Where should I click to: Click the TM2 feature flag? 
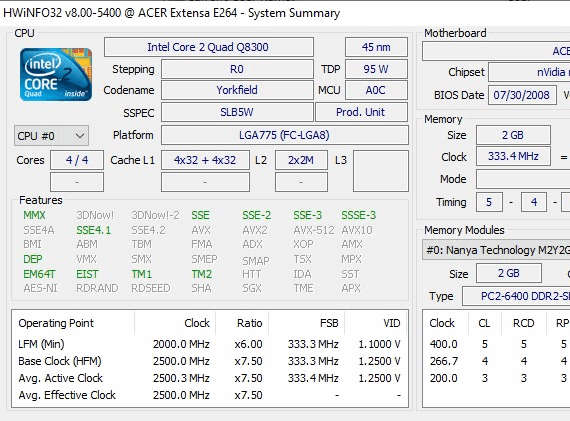pyautogui.click(x=202, y=274)
